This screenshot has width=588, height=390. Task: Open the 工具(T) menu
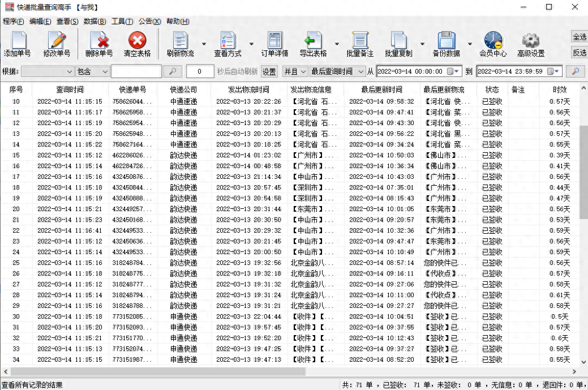tap(122, 22)
